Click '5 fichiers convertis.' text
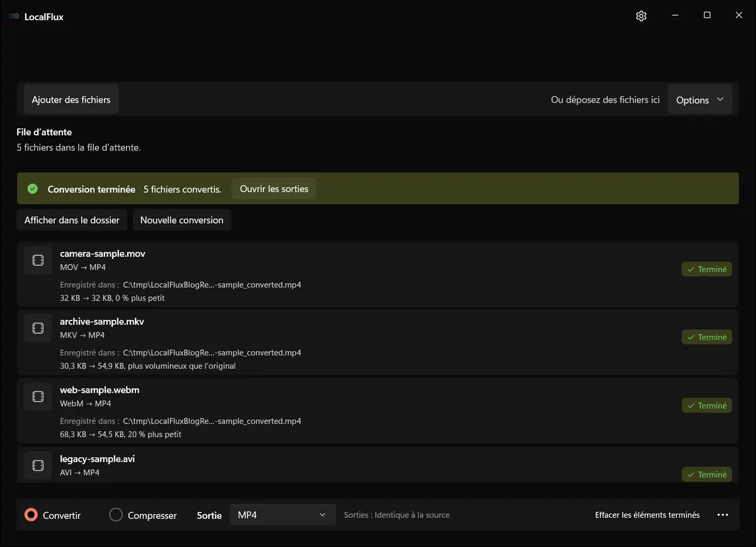 tap(183, 189)
